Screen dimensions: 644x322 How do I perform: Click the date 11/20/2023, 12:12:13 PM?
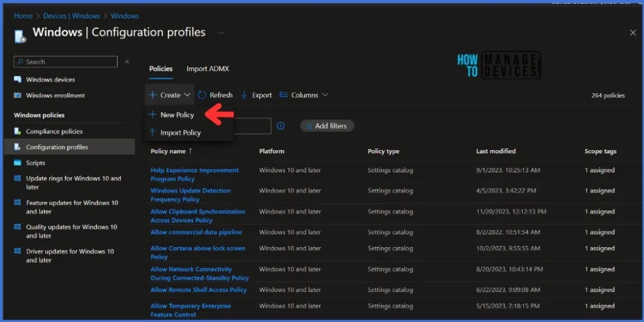point(511,211)
